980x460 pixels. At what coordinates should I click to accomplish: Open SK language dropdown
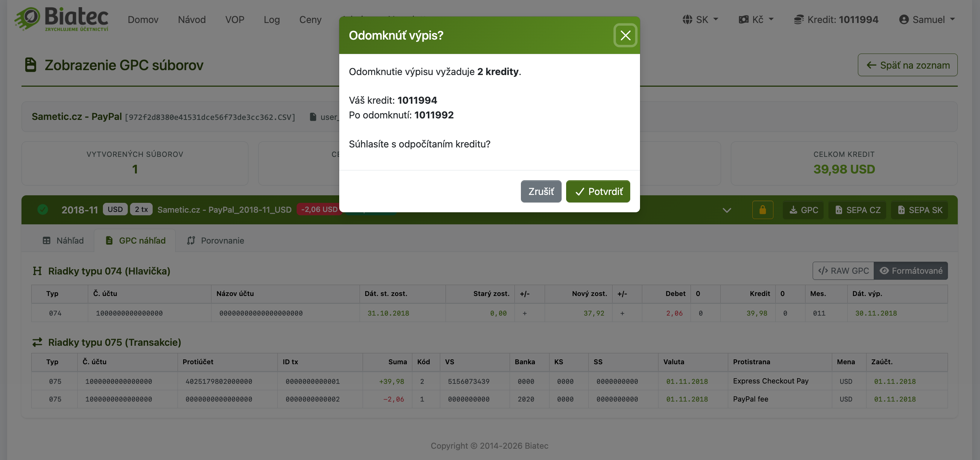click(x=700, y=19)
